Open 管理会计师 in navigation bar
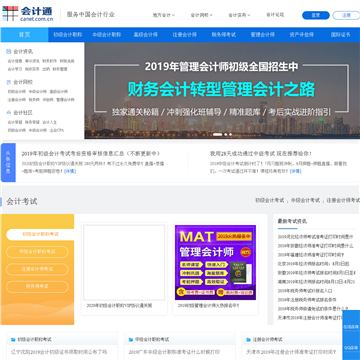Screen dimensions: 360x360 [263, 35]
